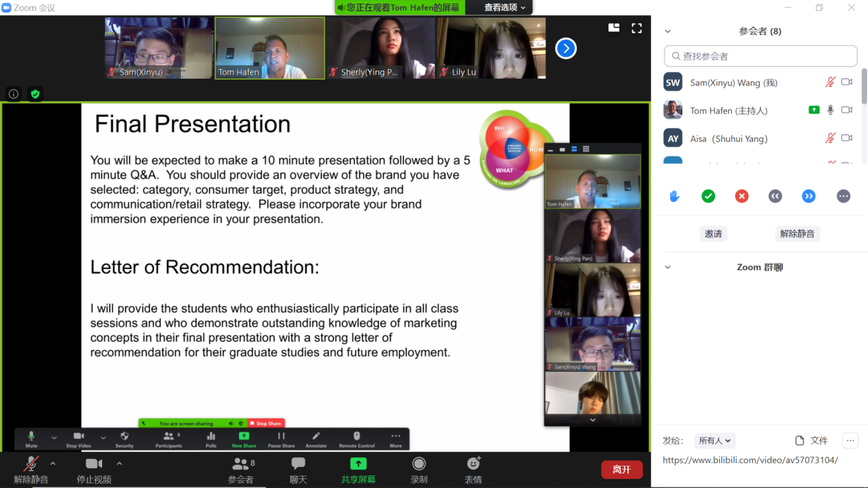Open the 所有人 recipient dropdown
This screenshot has width=868, height=488.
pos(715,441)
